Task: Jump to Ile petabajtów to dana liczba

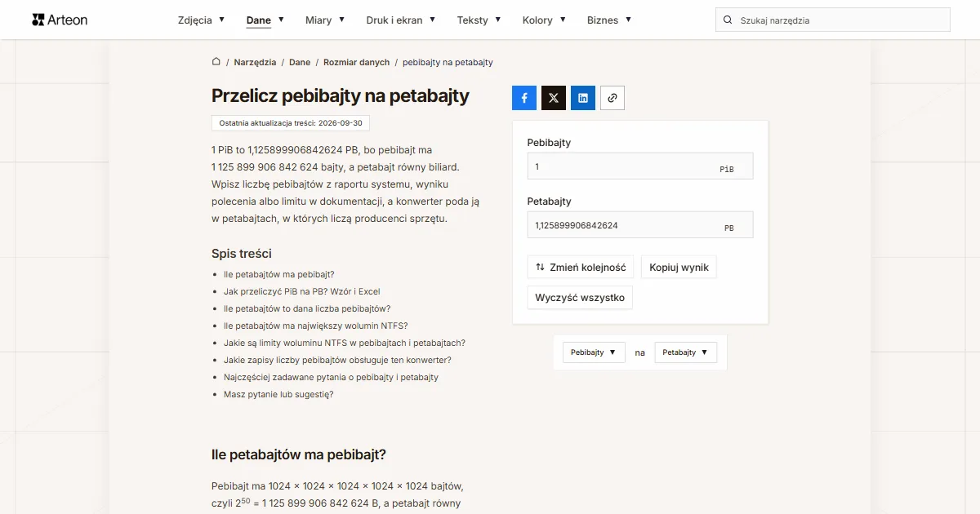Action: click(307, 308)
